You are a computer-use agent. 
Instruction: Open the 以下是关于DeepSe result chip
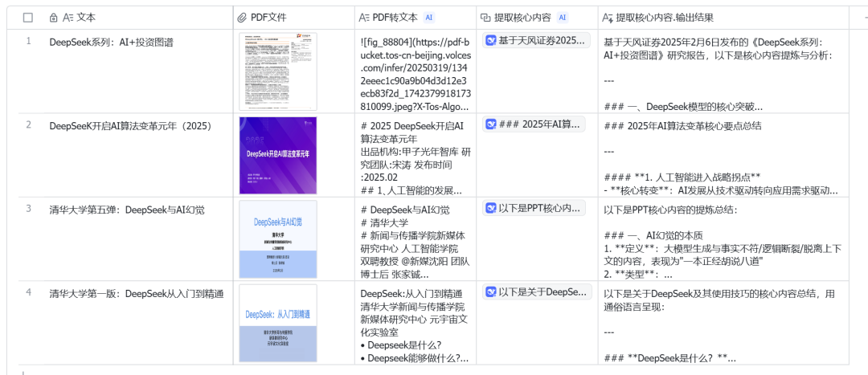click(x=536, y=291)
